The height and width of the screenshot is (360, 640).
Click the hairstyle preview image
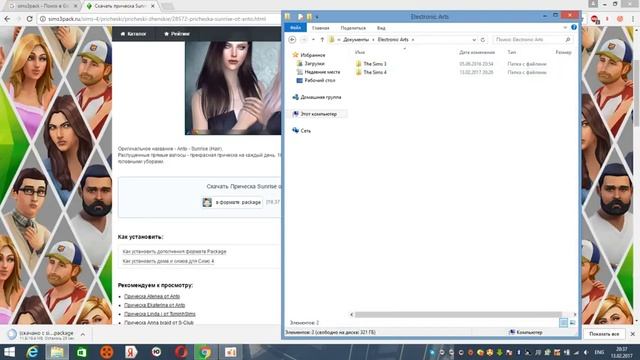tap(233, 88)
